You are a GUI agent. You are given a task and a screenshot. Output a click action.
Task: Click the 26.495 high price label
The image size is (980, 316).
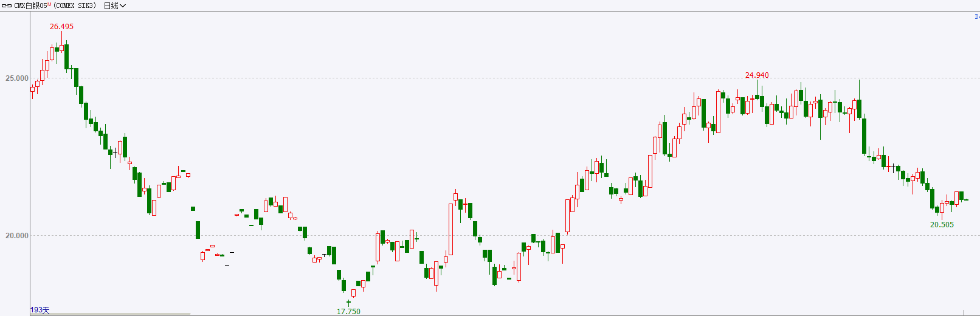click(x=61, y=27)
